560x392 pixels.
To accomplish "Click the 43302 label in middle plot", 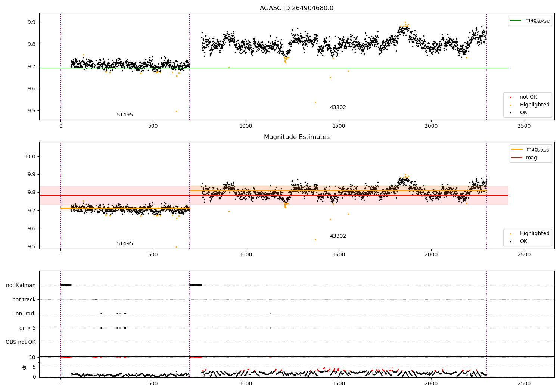I will click(338, 236).
